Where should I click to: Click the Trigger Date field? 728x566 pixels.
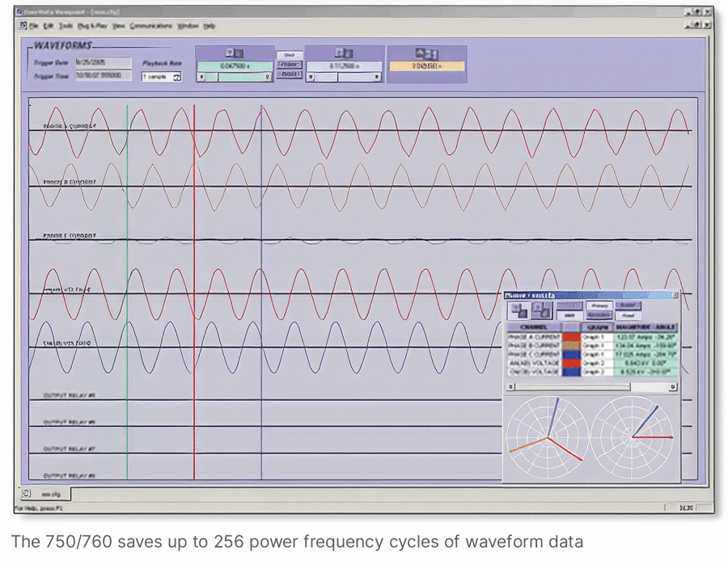[x=103, y=62]
